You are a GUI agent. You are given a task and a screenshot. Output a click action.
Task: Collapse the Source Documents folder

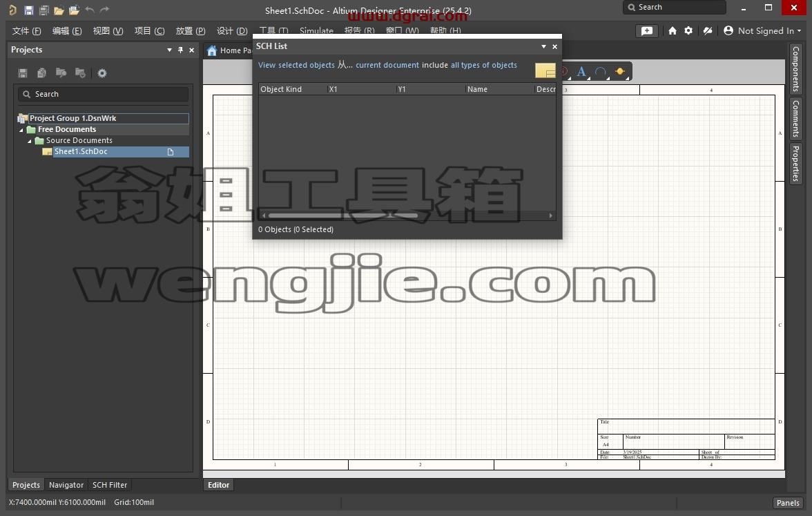30,141
